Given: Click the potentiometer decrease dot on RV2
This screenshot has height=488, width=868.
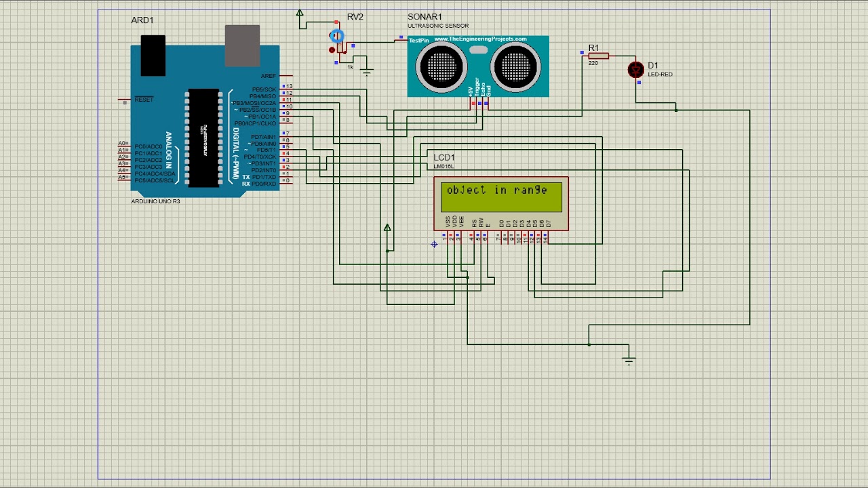Looking at the screenshot, I should pos(332,49).
